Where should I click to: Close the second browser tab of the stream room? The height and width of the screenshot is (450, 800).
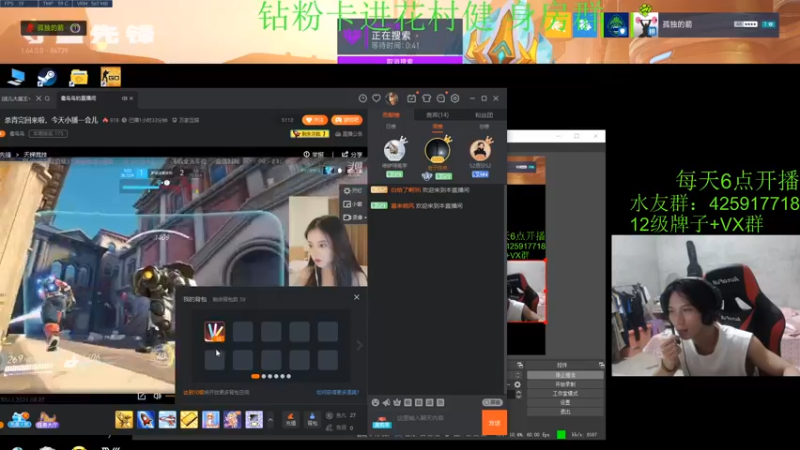coord(131,98)
